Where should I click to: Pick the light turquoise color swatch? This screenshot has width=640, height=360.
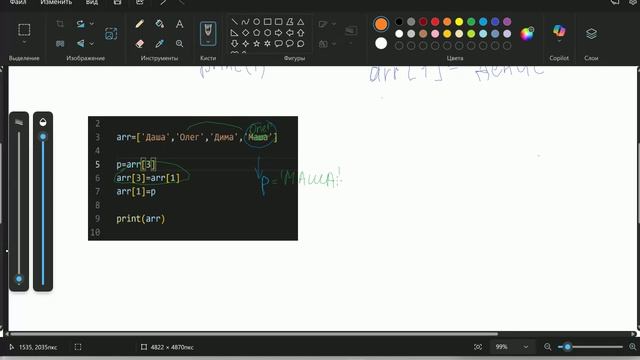click(483, 33)
